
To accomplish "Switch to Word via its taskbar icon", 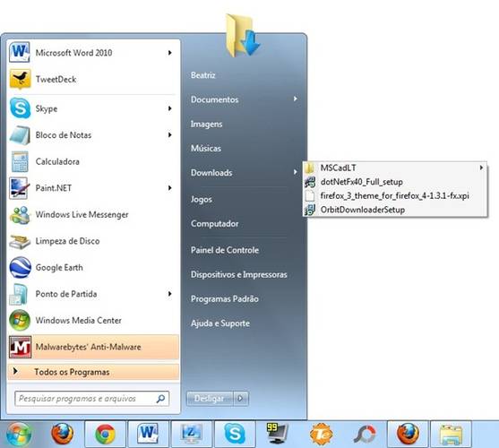I will tap(148, 434).
